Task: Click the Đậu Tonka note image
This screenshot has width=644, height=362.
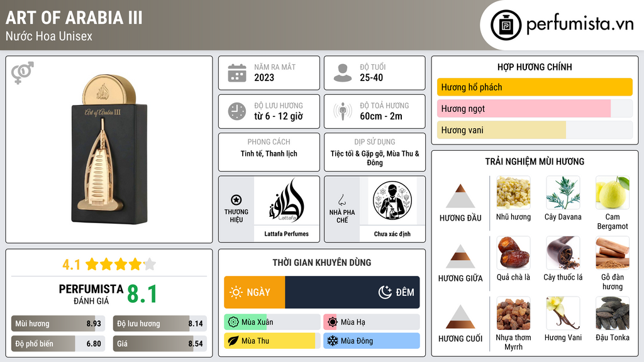Action: [x=613, y=314]
